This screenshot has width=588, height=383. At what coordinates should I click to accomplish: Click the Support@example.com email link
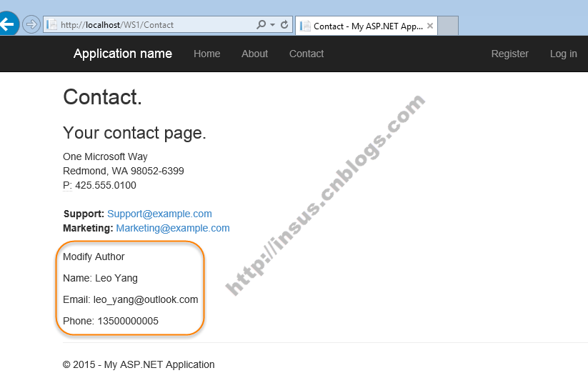[x=159, y=214]
